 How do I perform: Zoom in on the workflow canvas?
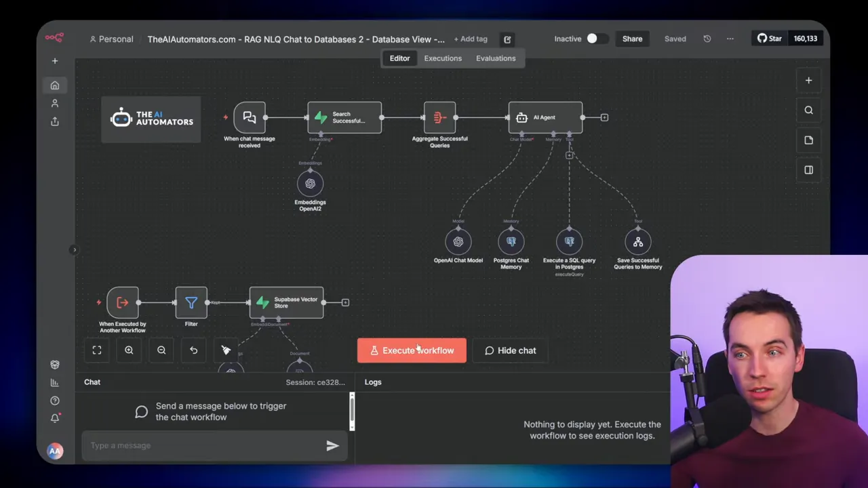pos(129,350)
